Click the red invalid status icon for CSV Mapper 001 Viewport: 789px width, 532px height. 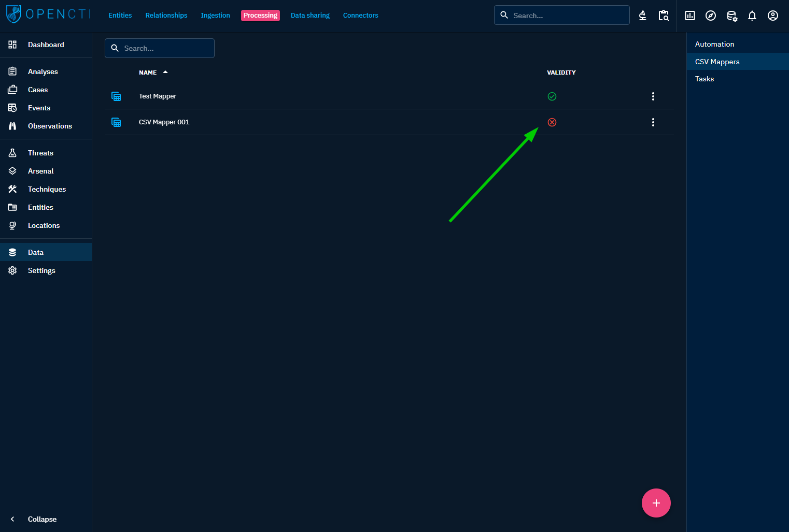coord(552,122)
